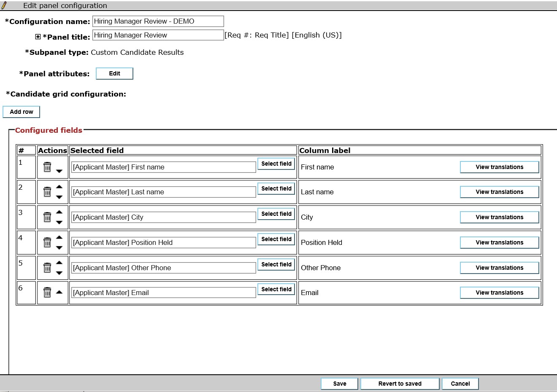Click the [Applicant Master] City field box
Image resolution: width=557 pixels, height=392 pixels.
(x=164, y=217)
